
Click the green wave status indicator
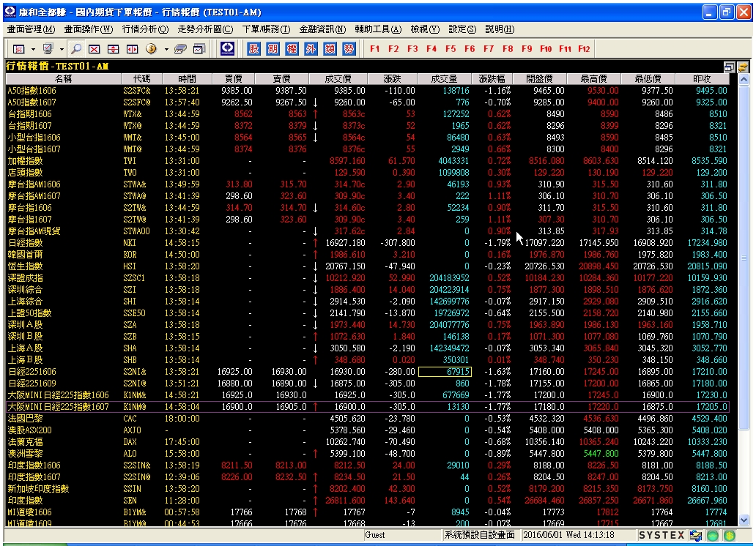(713, 535)
